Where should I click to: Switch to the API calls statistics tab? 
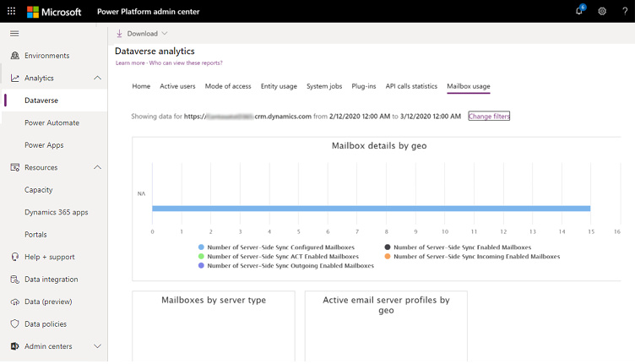click(411, 86)
